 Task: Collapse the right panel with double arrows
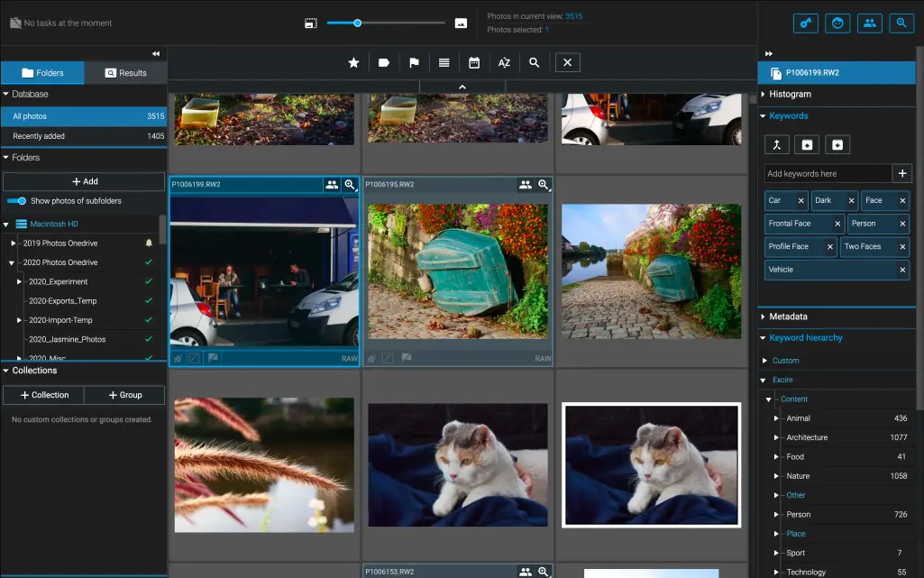click(x=768, y=53)
